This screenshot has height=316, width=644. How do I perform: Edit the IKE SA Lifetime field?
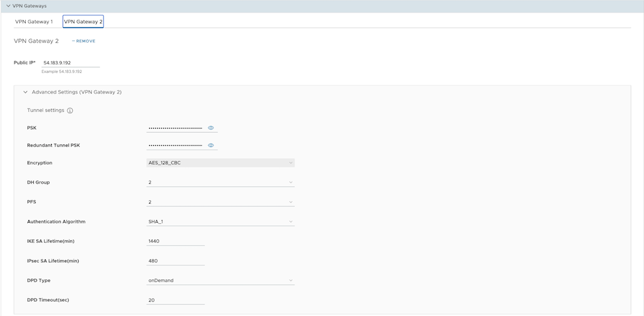click(175, 241)
